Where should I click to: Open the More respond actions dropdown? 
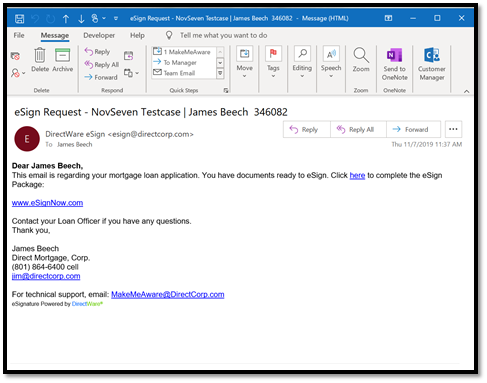pyautogui.click(x=131, y=73)
